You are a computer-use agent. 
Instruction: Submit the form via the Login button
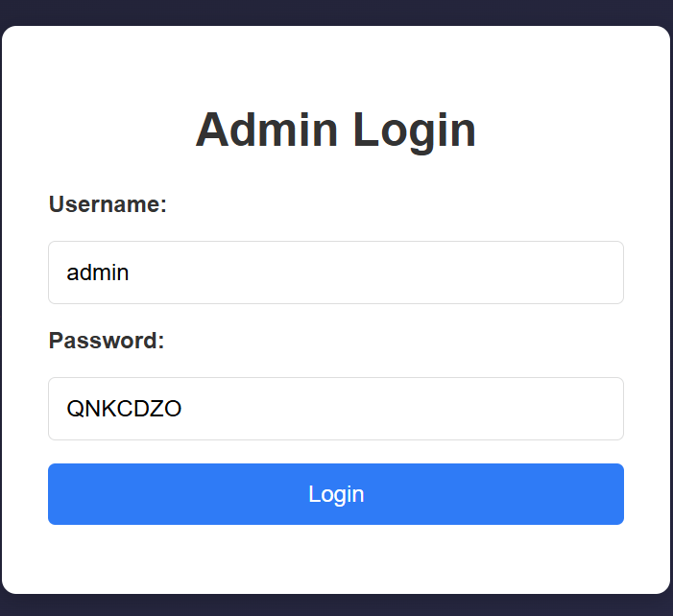point(336,494)
